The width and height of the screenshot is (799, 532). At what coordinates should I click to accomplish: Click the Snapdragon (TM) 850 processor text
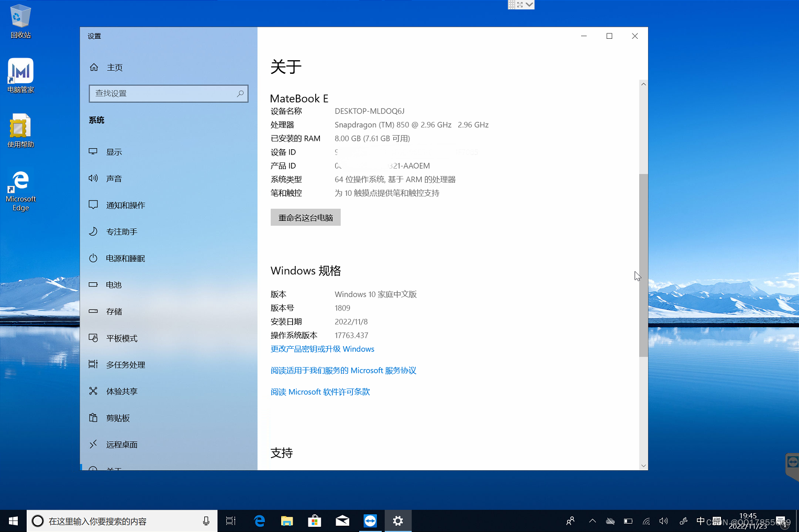point(393,125)
